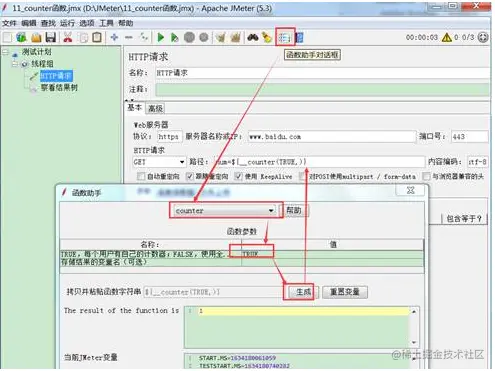The image size is (495, 371).
Task: Switch to the 高级 tab
Action: click(155, 108)
